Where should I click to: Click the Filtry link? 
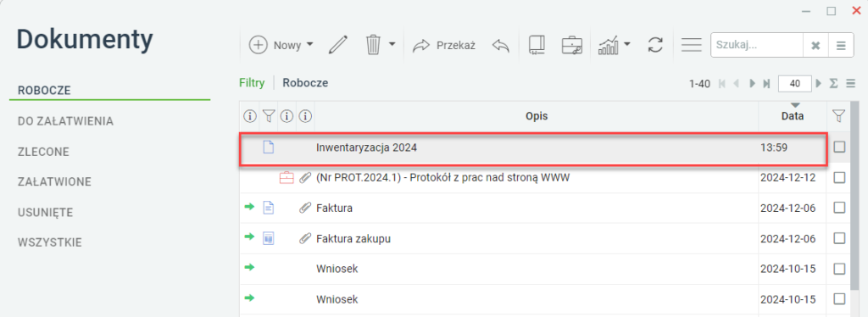[x=252, y=83]
